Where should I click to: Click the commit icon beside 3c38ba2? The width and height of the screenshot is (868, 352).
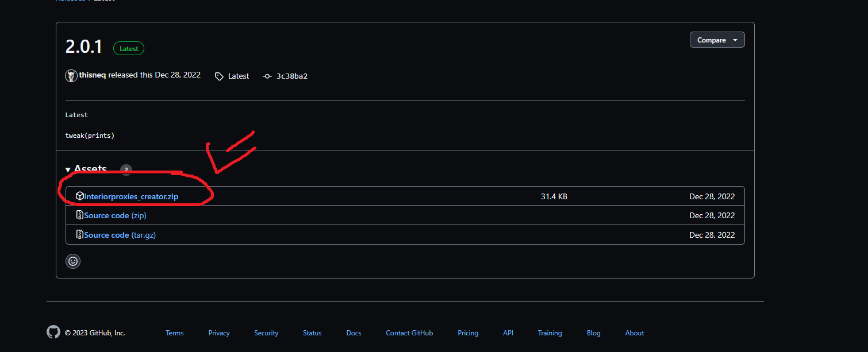click(x=267, y=76)
